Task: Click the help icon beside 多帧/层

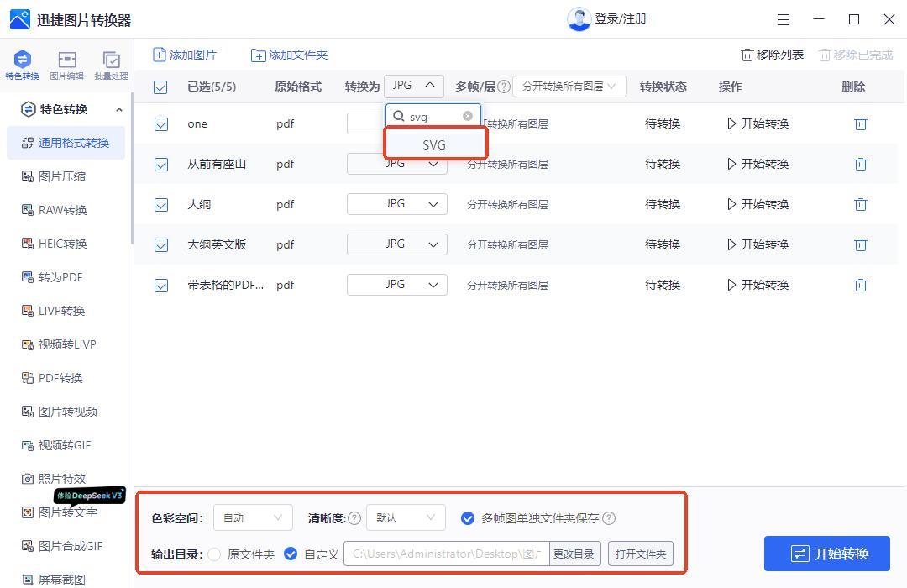Action: tap(504, 87)
